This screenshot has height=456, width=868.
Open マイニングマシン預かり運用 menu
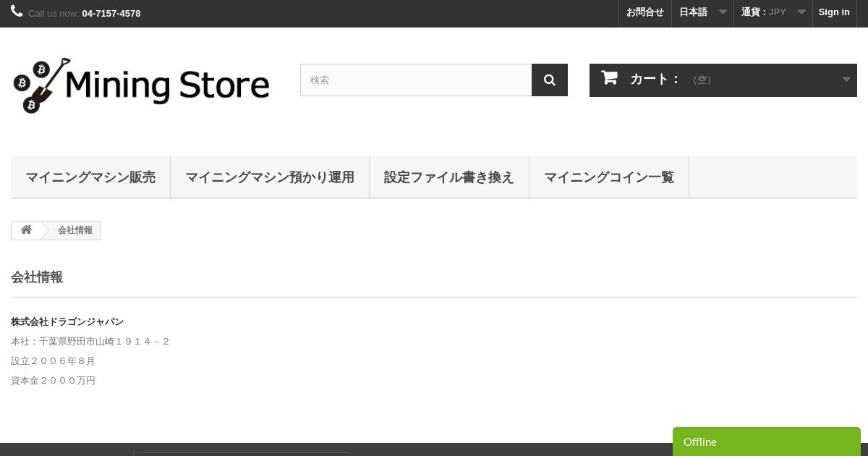(270, 177)
